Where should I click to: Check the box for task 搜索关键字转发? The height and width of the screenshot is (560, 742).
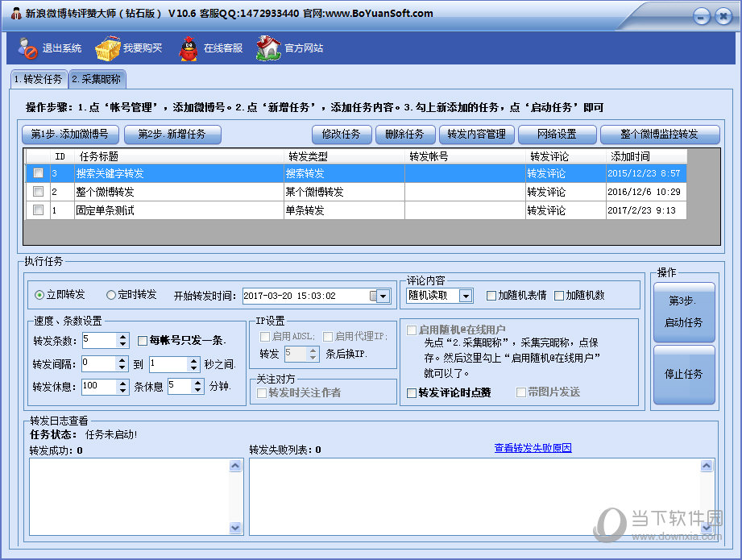pos(39,173)
